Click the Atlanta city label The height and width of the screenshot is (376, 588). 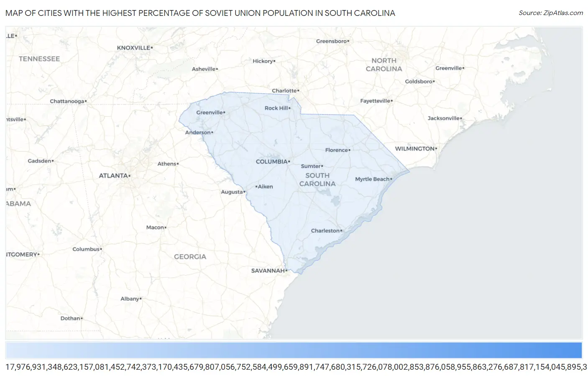point(113,176)
